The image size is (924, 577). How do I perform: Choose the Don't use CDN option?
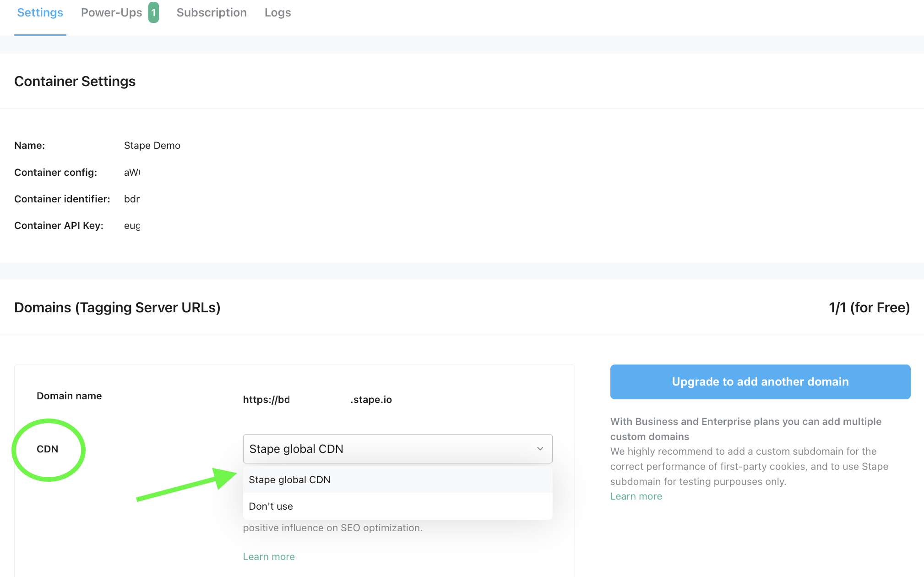[x=397, y=506]
